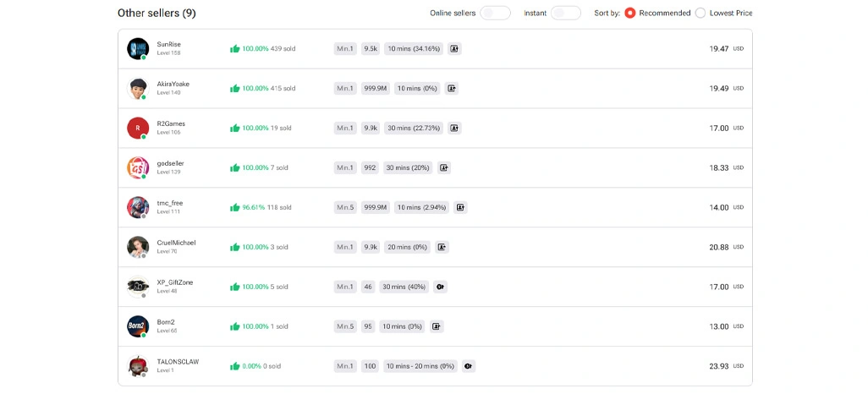Open the godseller seller name
Viewport: 868px width, 394px height.
(x=171, y=164)
